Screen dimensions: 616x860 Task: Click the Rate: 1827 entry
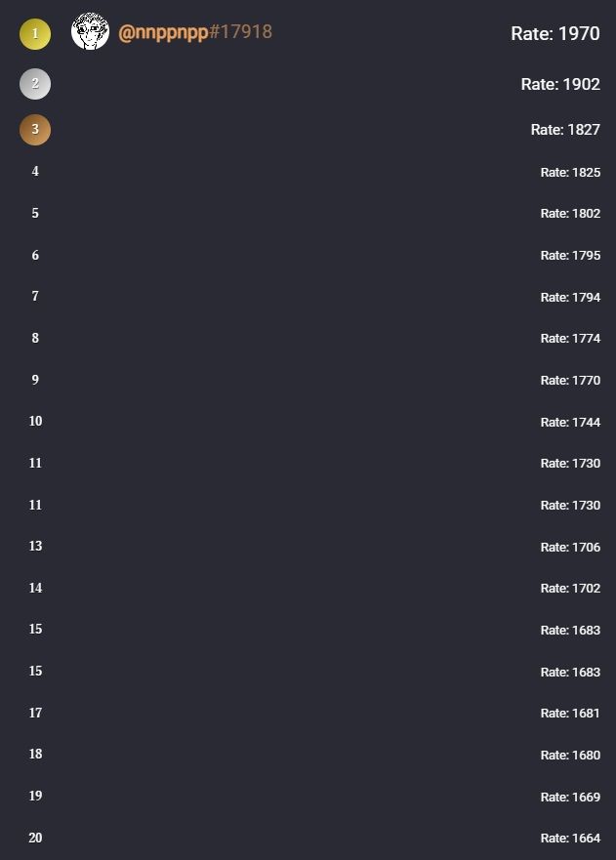tap(565, 129)
